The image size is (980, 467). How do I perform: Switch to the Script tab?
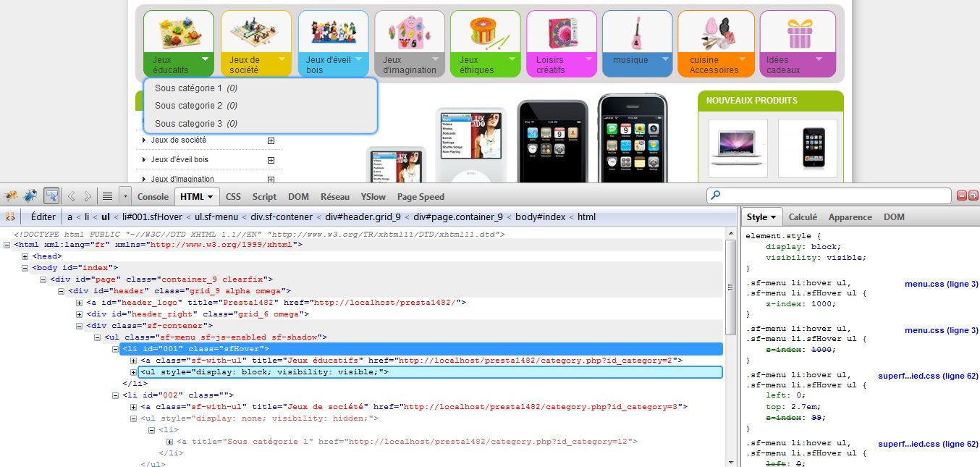point(264,196)
